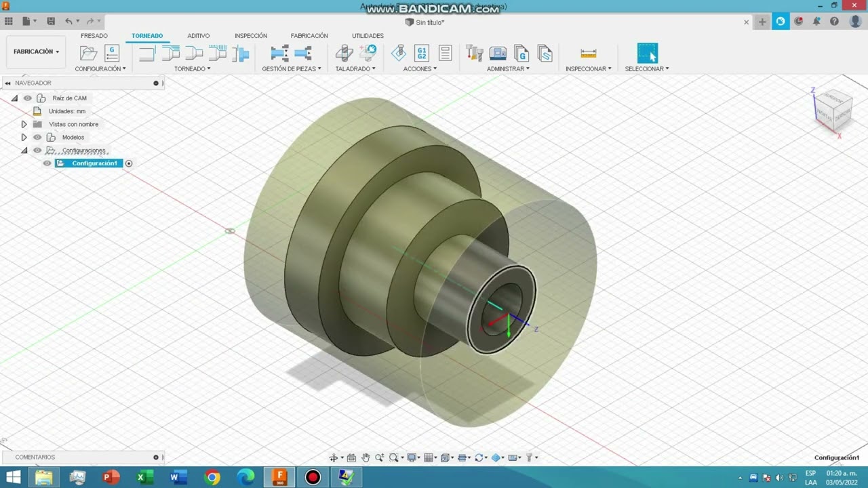The width and height of the screenshot is (868, 488).
Task: Click the second Gestión de piezas icon
Action: click(303, 53)
